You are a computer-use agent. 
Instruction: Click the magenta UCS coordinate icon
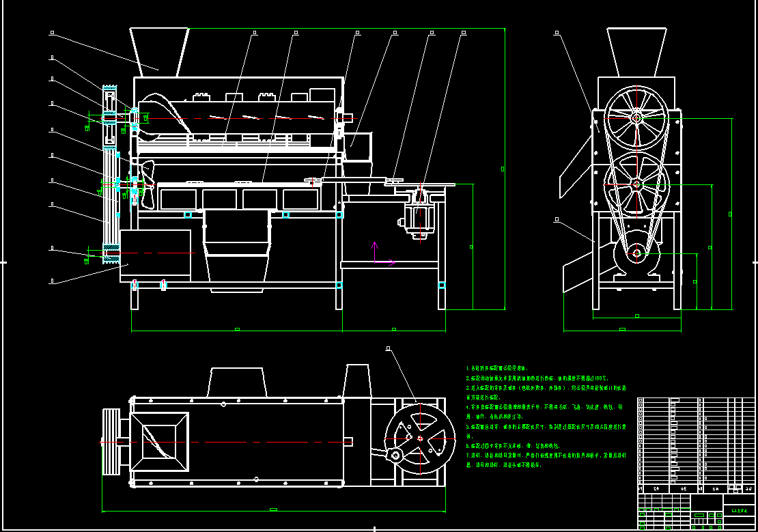(x=384, y=254)
